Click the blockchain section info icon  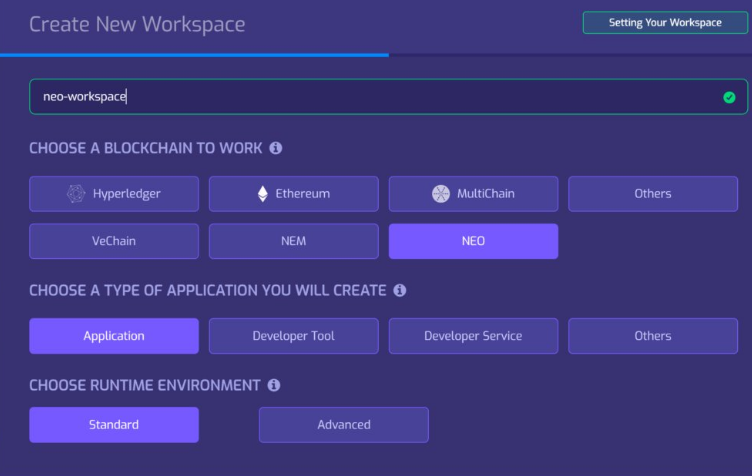coord(276,148)
